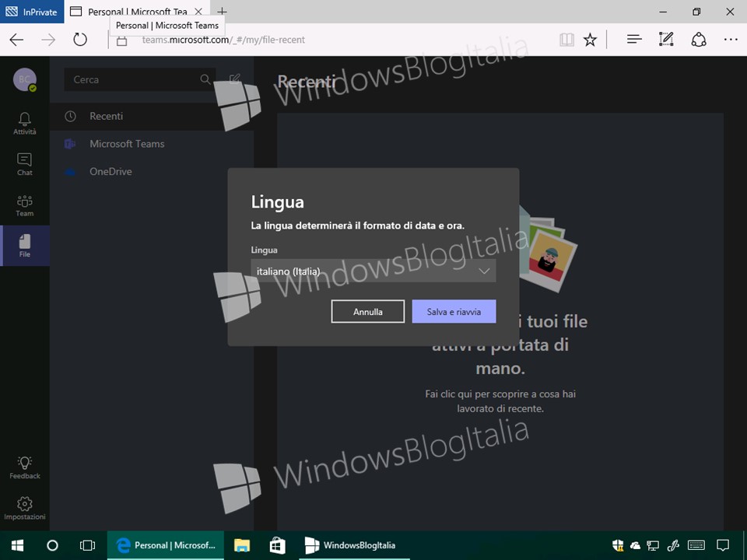This screenshot has width=747, height=560.
Task: Make a web note in Edge
Action: (x=666, y=40)
